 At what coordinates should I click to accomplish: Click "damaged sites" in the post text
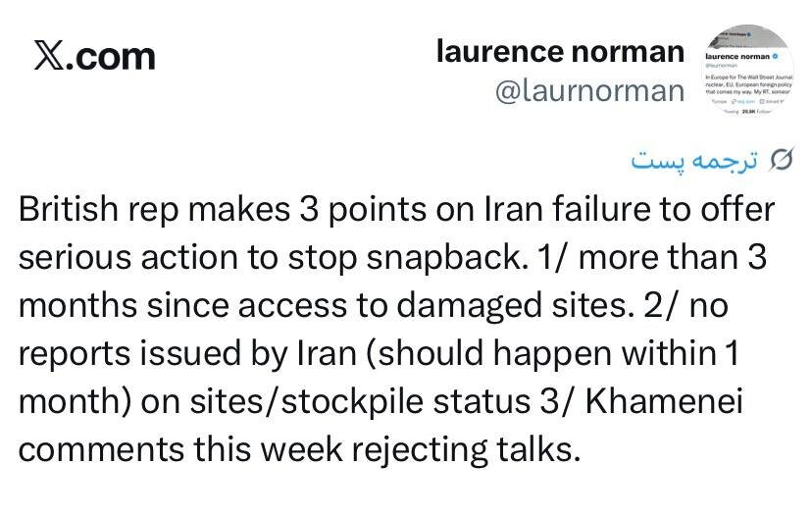tap(509, 306)
